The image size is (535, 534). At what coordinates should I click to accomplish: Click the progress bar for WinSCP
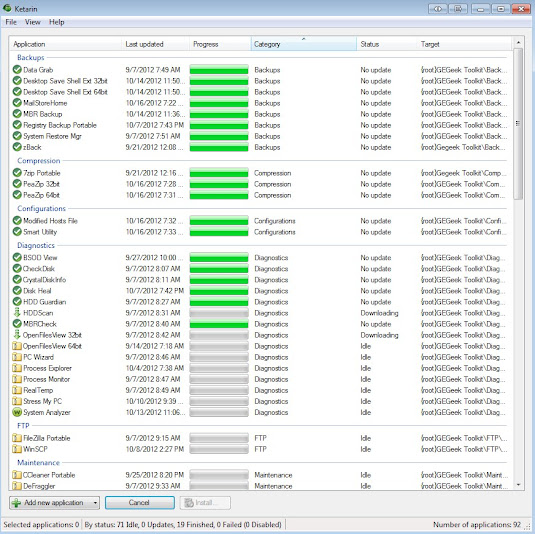[219, 449]
